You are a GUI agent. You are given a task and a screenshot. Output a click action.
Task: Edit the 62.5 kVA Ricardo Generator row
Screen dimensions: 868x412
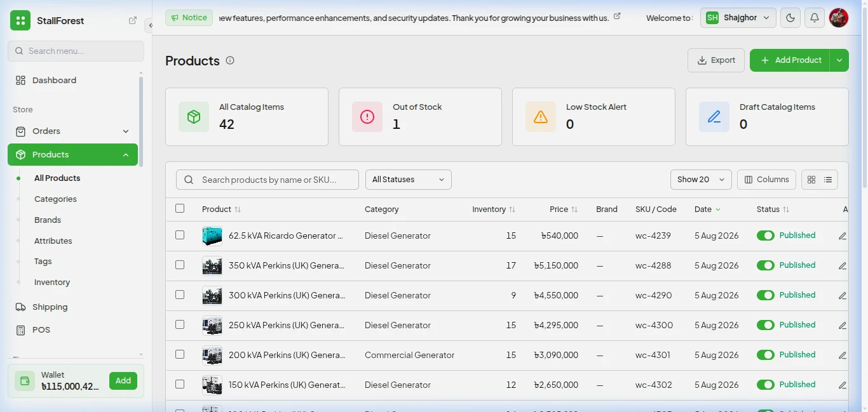click(x=843, y=236)
